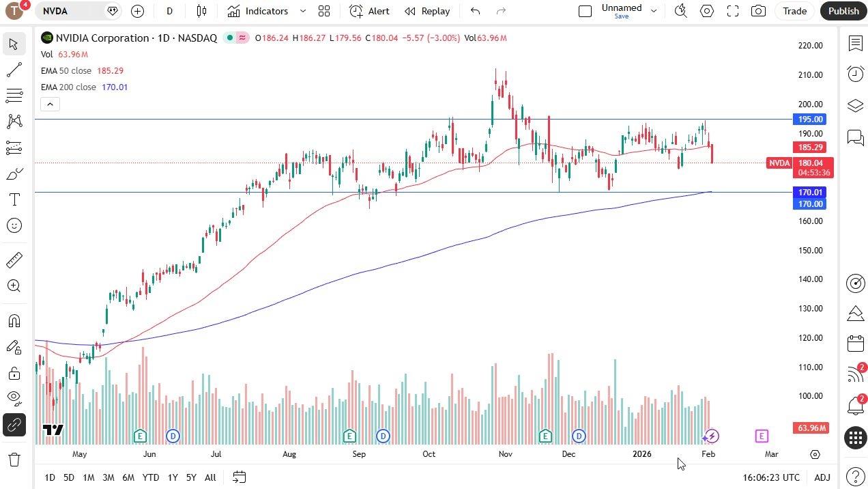Open the indicator templates dropdown arrow
This screenshot has width=868, height=489.
pyautogui.click(x=303, y=11)
